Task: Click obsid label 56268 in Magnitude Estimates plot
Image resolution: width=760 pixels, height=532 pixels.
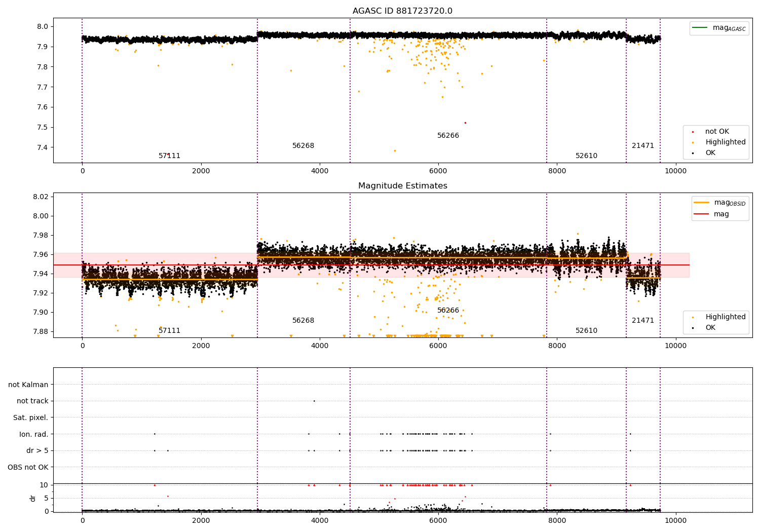Action: coord(303,321)
